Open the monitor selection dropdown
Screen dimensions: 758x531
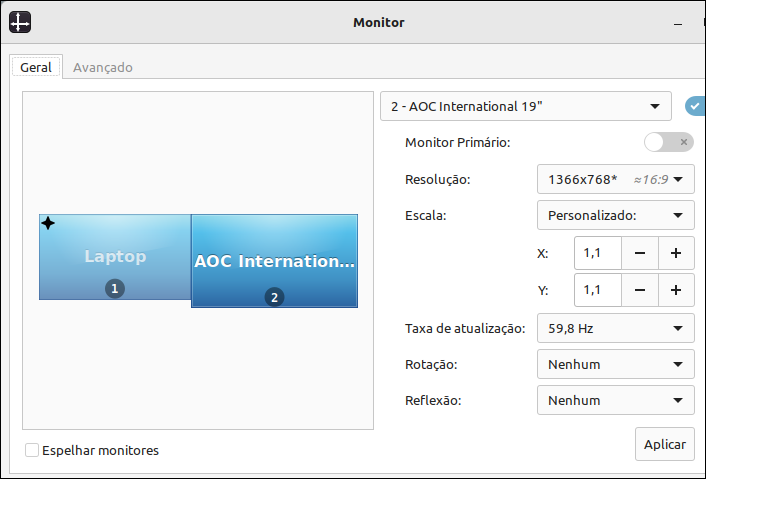525,106
